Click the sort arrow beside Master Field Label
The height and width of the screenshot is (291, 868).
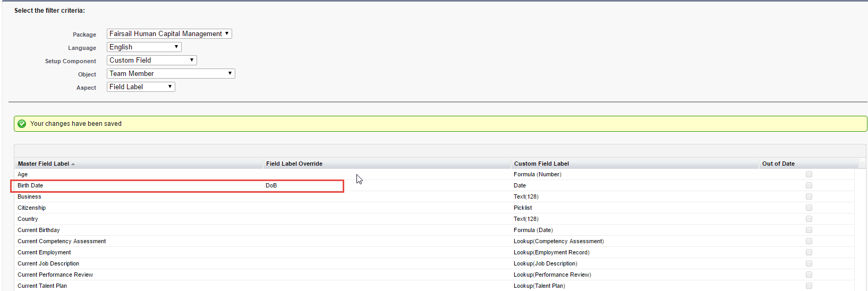(x=73, y=164)
